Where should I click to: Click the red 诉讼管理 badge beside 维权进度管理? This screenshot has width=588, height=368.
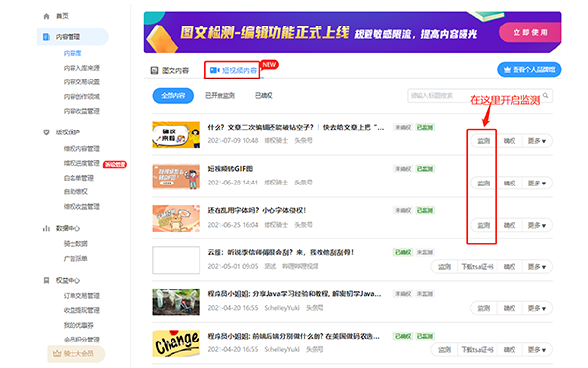point(115,164)
